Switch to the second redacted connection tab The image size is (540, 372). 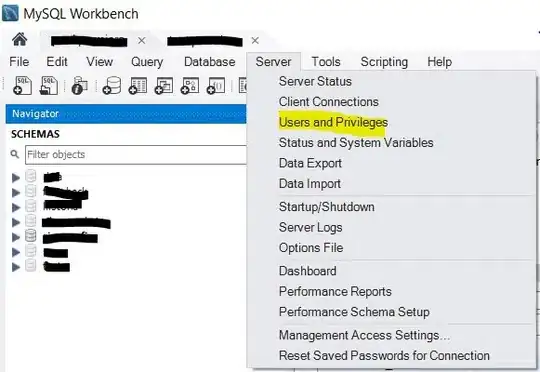(205, 41)
